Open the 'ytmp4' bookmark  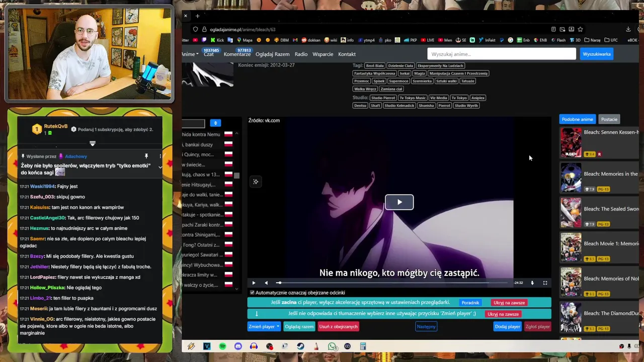point(366,40)
